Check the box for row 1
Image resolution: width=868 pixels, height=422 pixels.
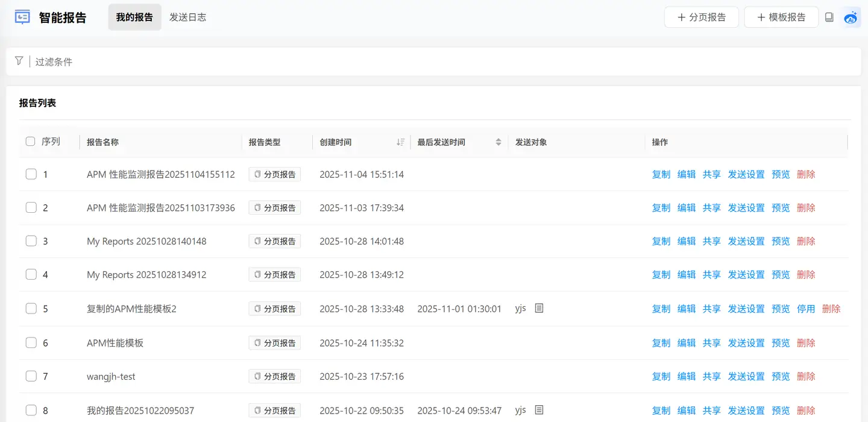click(x=31, y=174)
